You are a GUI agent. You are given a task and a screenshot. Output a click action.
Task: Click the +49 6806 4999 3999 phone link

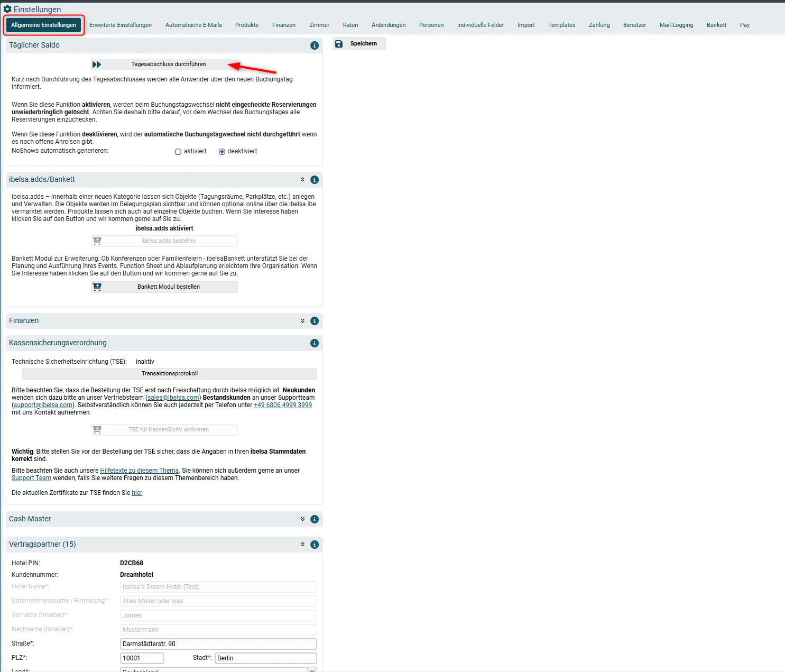pos(283,405)
